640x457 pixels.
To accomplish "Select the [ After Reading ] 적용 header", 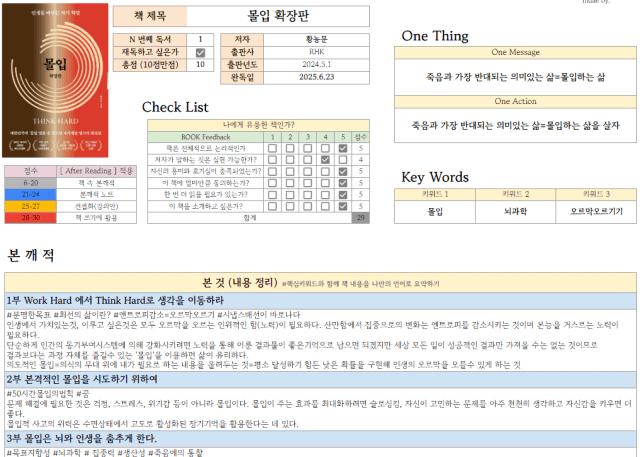I will (x=96, y=171).
